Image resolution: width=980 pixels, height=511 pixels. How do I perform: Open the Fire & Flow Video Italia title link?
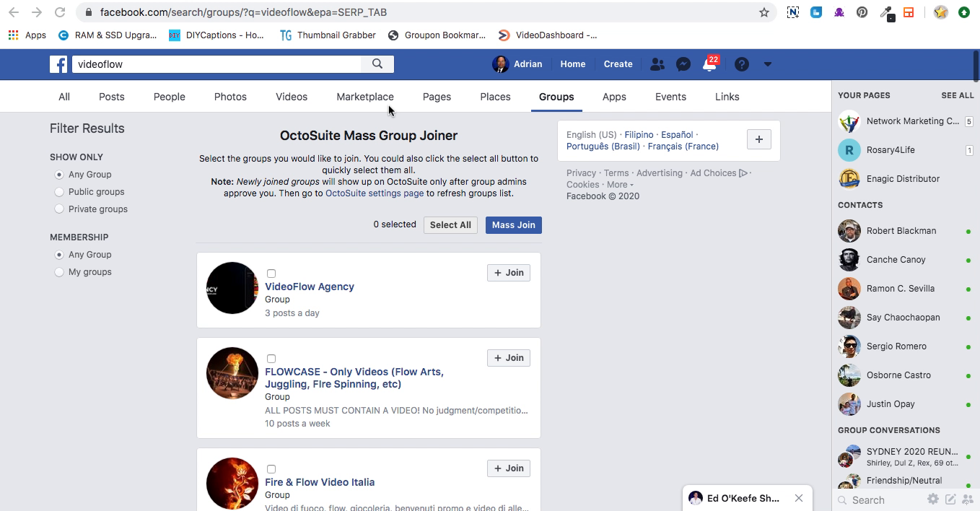[x=320, y=482]
